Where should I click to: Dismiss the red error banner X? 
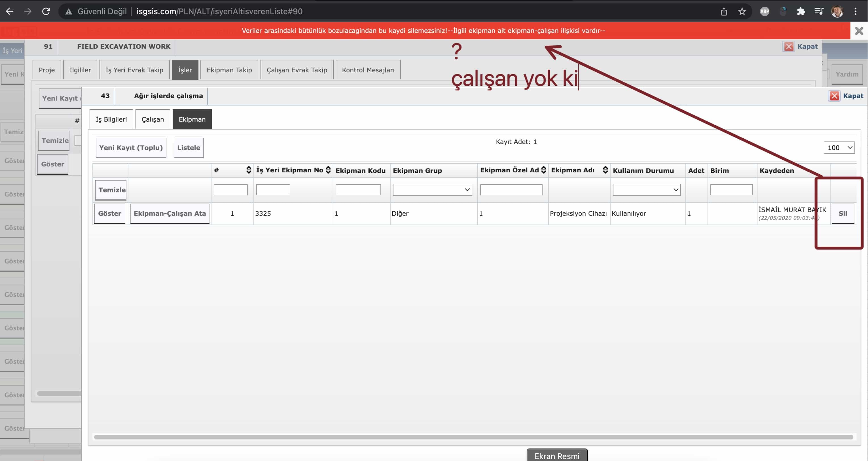[x=859, y=31]
